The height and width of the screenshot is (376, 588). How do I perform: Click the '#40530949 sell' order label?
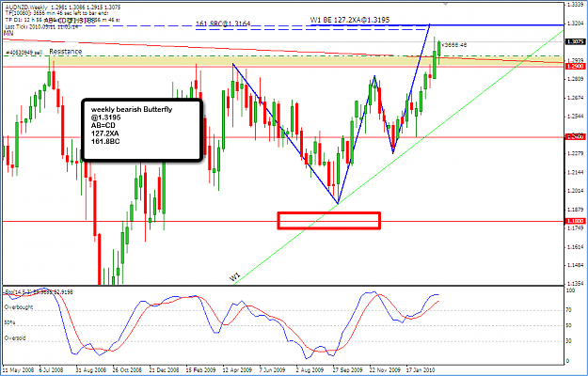(24, 53)
